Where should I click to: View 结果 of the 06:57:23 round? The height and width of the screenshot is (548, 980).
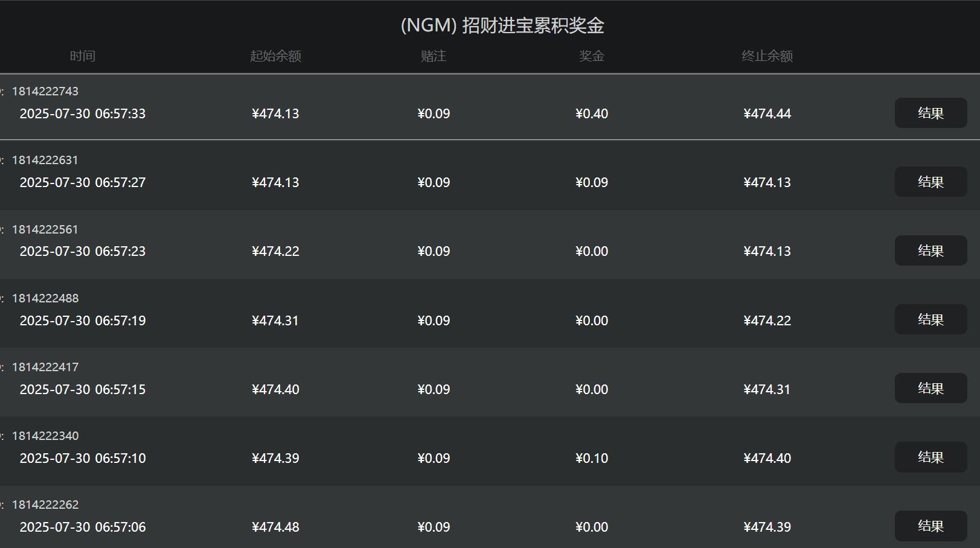930,250
